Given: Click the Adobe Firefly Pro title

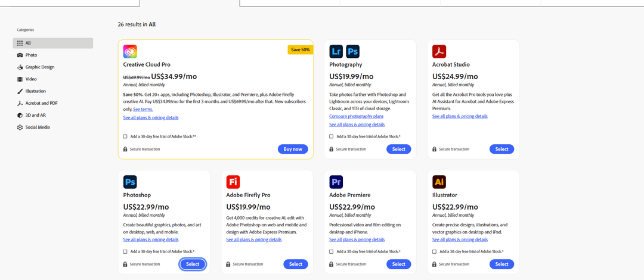Looking at the screenshot, I should 248,195.
